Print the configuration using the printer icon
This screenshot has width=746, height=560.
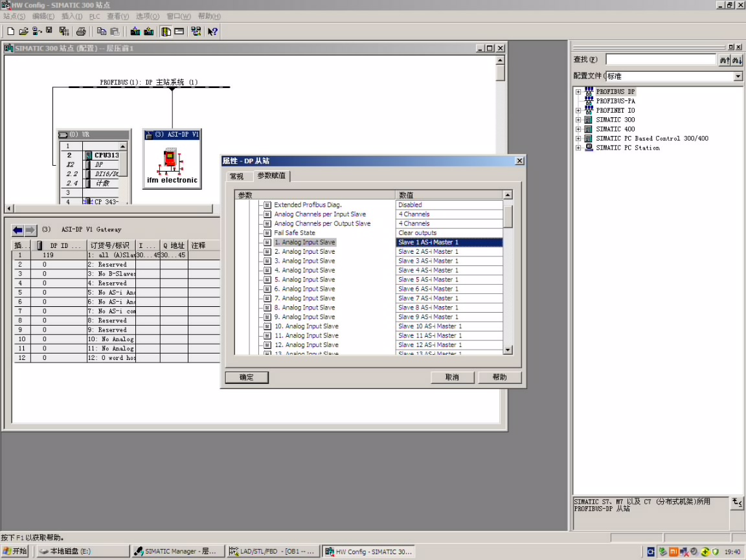coord(82,32)
